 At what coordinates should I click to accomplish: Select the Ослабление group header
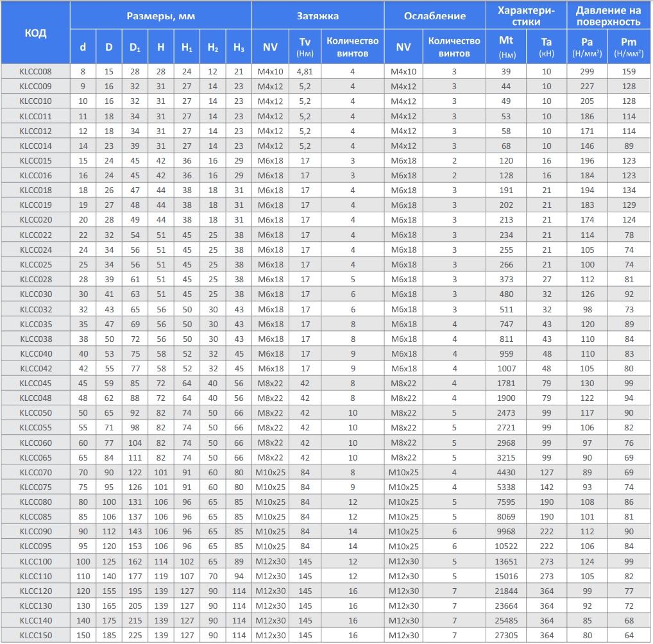(434, 15)
